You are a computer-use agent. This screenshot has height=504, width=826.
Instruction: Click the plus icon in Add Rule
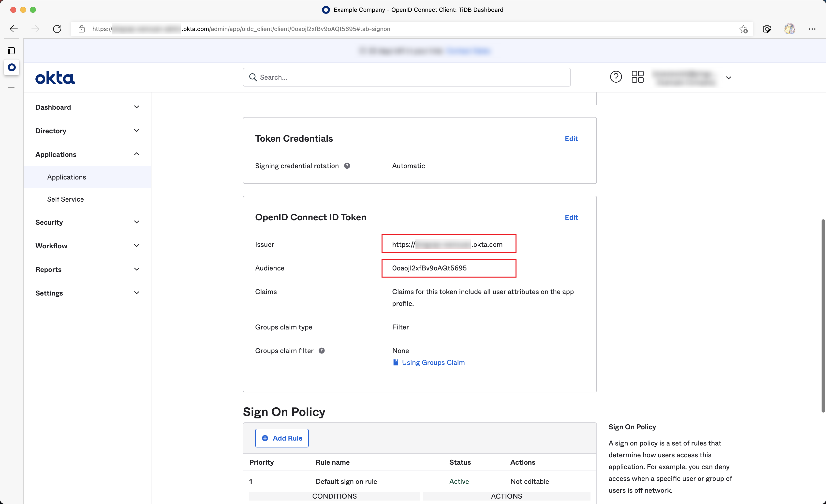[265, 438]
